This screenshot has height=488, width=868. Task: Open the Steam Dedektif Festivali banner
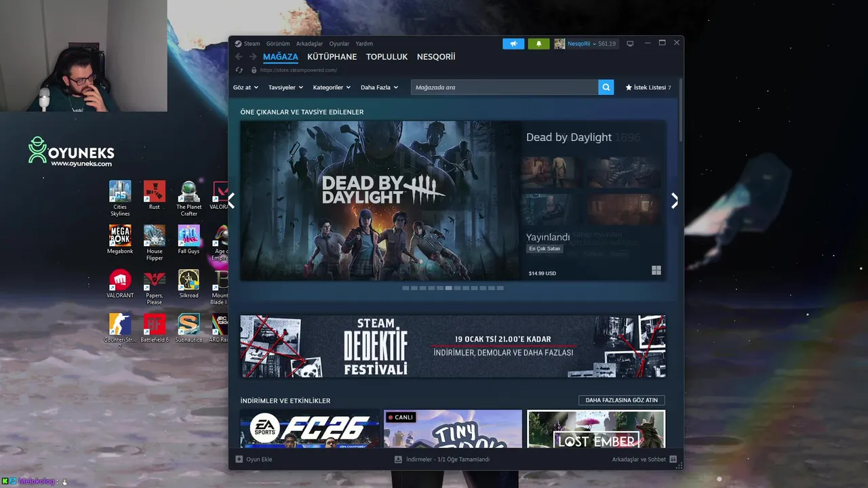coord(453,346)
